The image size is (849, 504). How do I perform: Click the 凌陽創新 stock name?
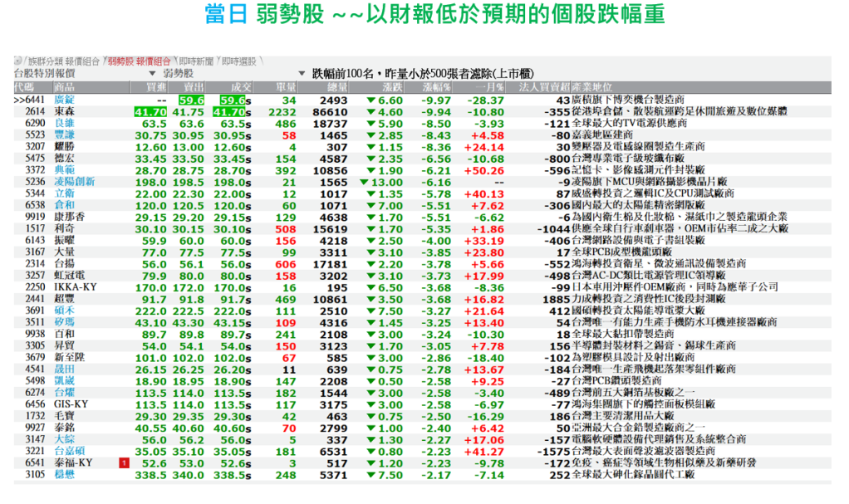(75, 182)
